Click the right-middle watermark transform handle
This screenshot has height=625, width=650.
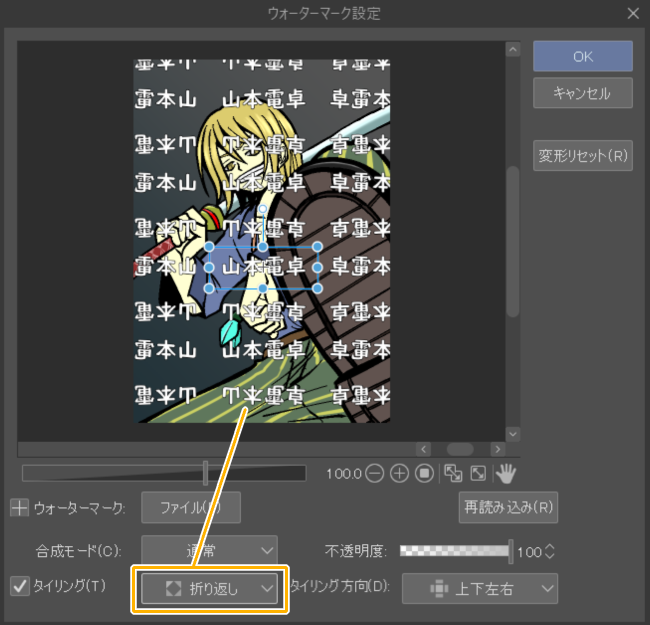(x=317, y=267)
